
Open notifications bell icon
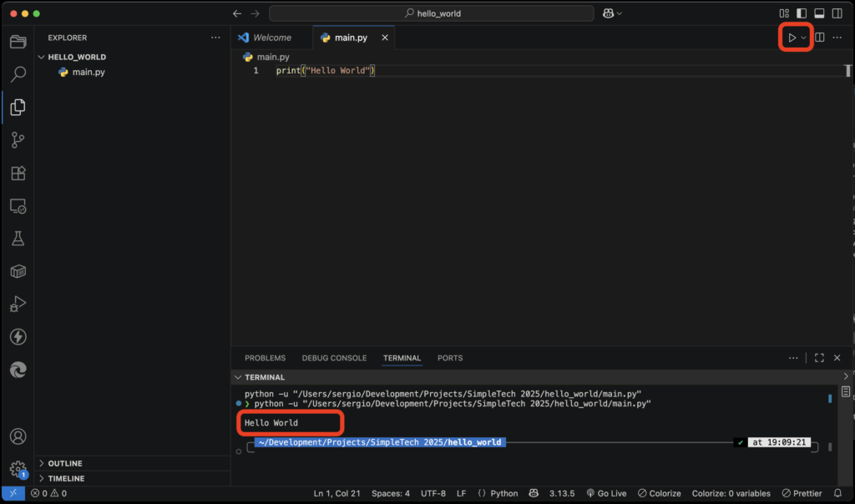click(837, 493)
